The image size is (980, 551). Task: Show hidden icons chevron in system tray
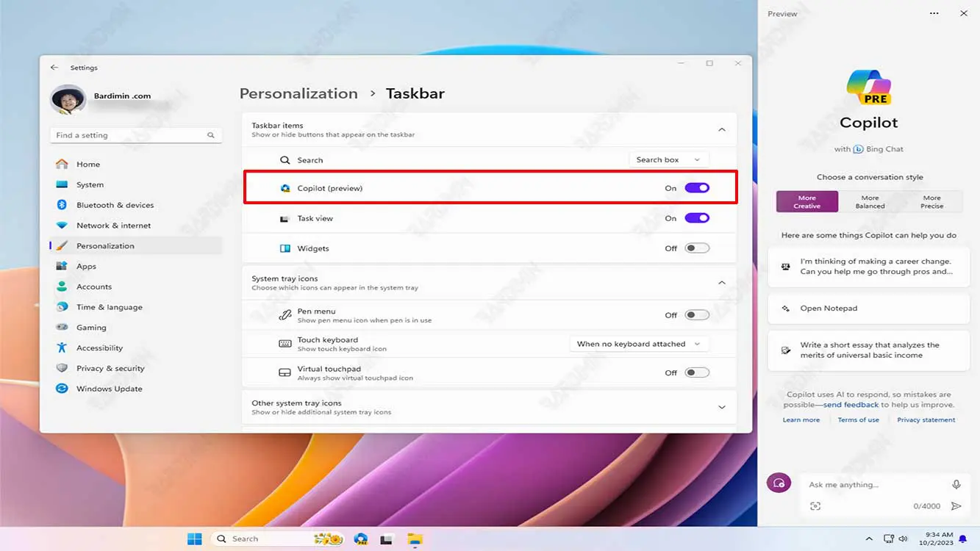(869, 539)
